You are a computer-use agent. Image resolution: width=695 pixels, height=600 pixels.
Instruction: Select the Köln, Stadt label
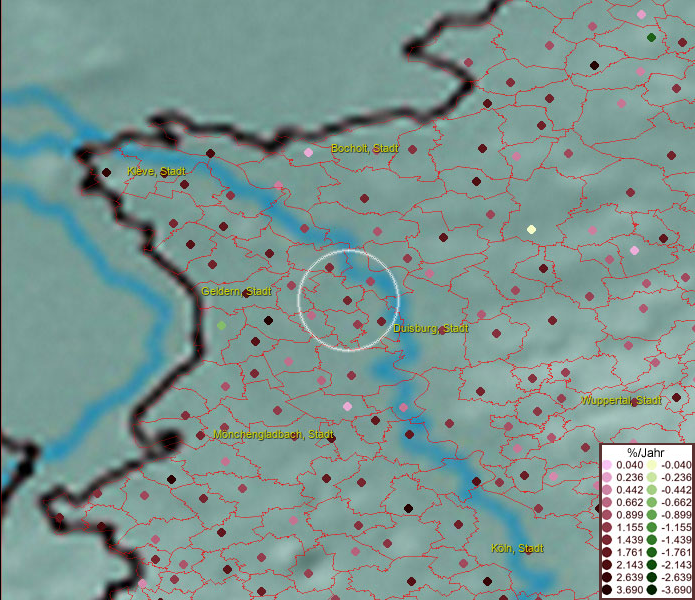click(517, 549)
